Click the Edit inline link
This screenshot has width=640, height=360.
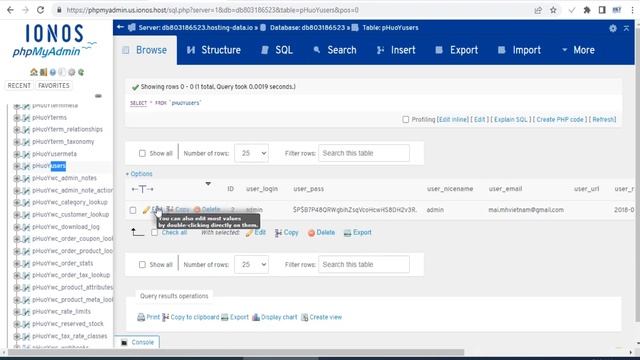(x=453, y=120)
